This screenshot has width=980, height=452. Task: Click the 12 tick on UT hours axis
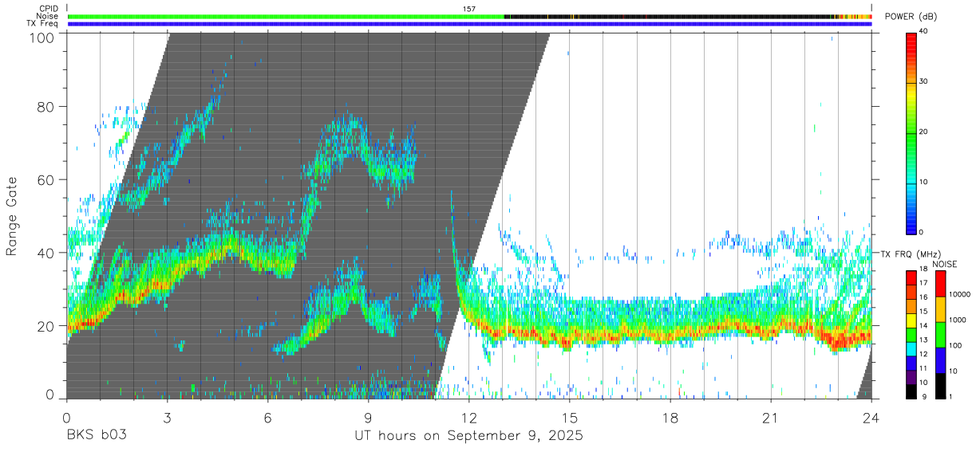pos(468,417)
